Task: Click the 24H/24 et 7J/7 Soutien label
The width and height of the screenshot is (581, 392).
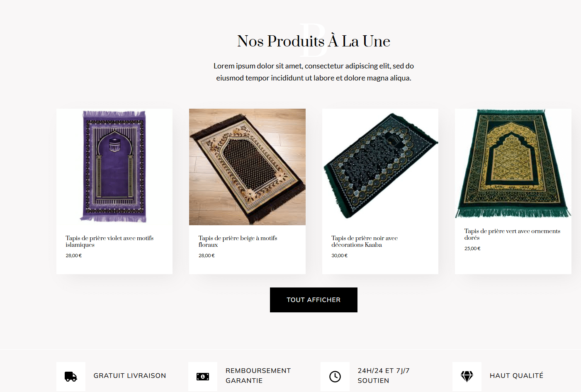Action: [x=384, y=376]
